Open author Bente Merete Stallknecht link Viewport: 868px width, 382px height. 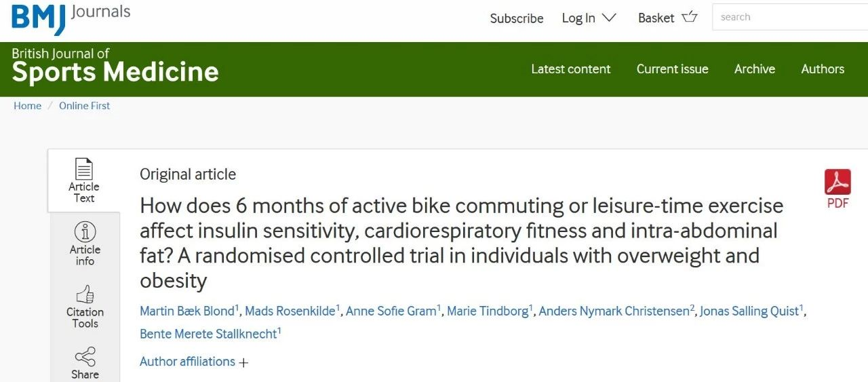tap(208, 334)
